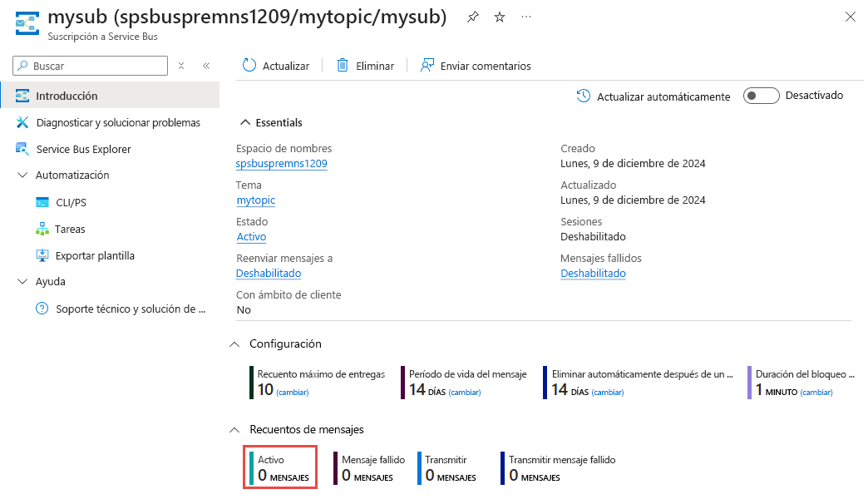Click the Suscripción a Service Bus subtitle
The image size is (868, 504).
point(102,37)
